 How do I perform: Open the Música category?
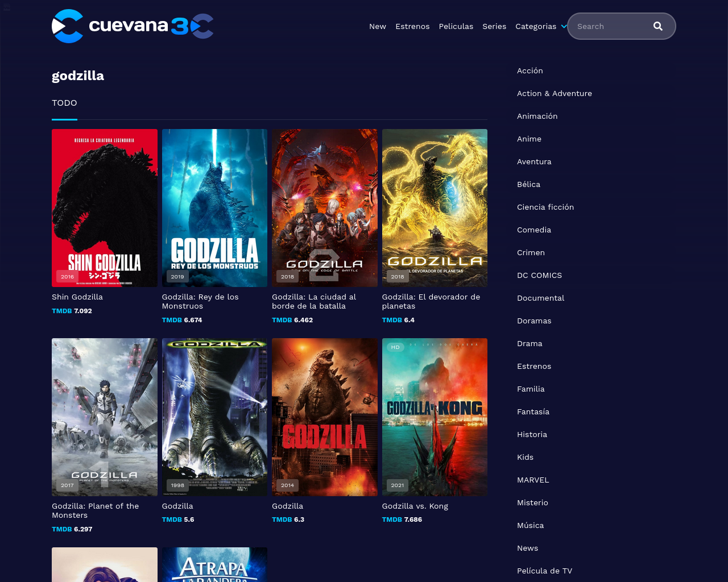click(x=530, y=525)
